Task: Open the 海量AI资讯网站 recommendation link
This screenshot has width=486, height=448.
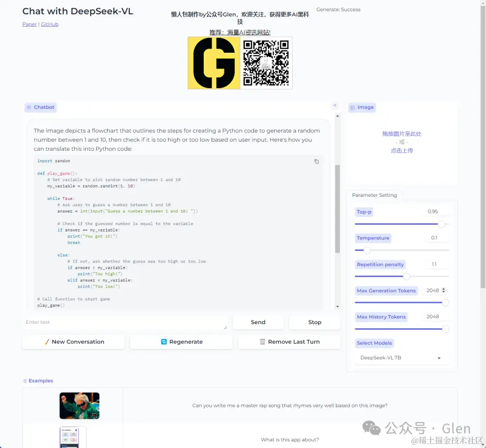Action: (x=239, y=32)
